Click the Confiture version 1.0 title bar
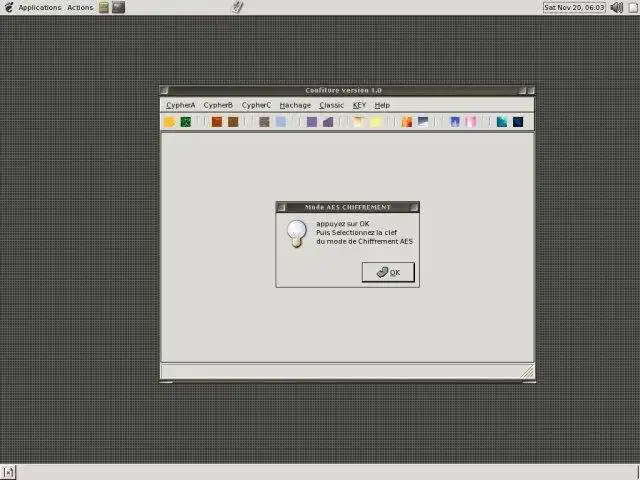The width and height of the screenshot is (640, 480). click(x=343, y=90)
